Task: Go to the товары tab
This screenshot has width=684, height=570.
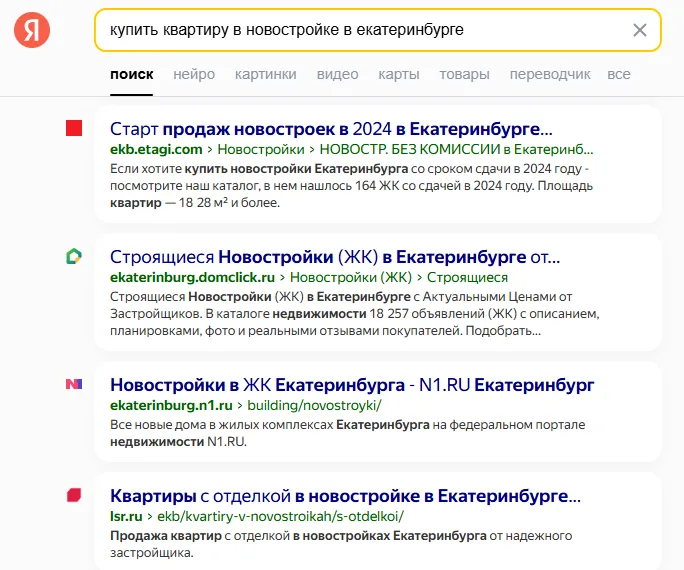Action: (465, 75)
